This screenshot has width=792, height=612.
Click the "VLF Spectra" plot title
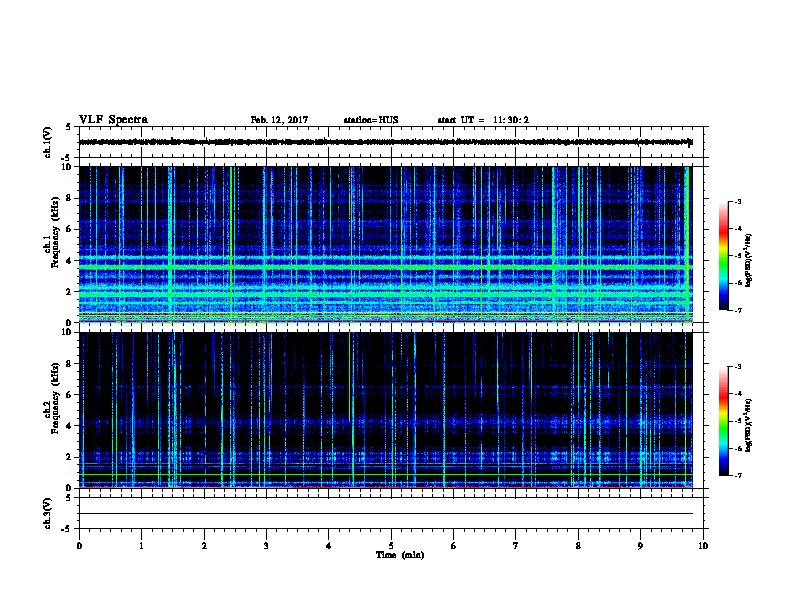pos(113,120)
